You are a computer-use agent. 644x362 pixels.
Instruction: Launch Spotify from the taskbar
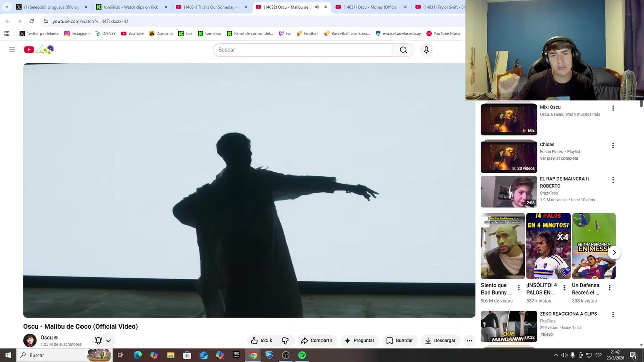point(302,355)
